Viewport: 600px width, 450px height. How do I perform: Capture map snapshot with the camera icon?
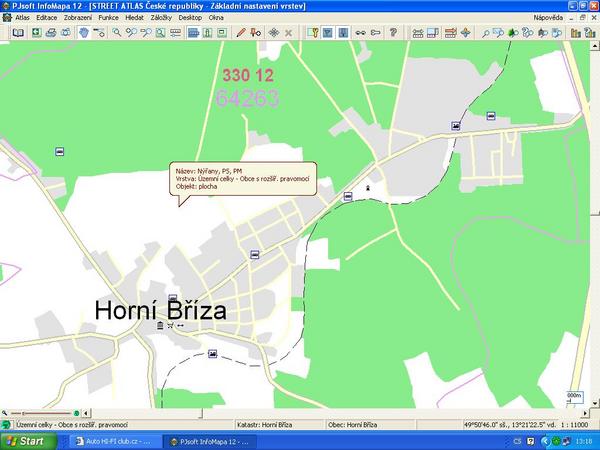[65, 33]
